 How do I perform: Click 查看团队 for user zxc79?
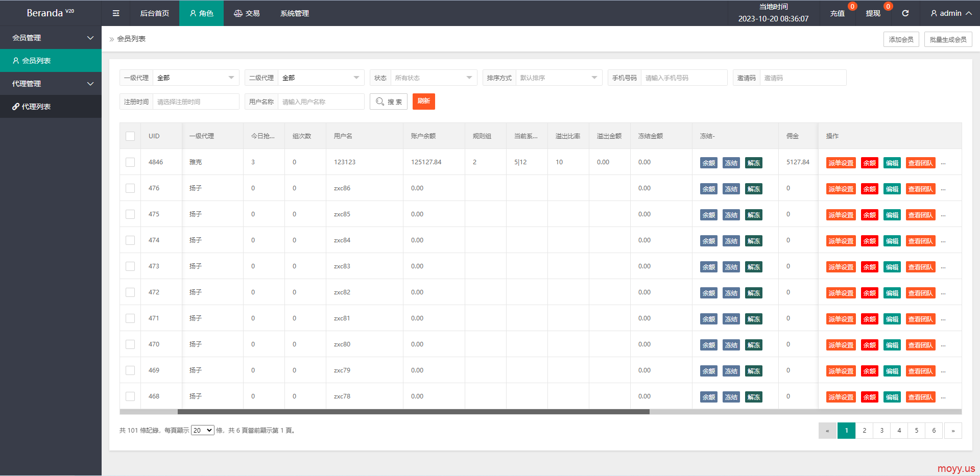pos(921,371)
